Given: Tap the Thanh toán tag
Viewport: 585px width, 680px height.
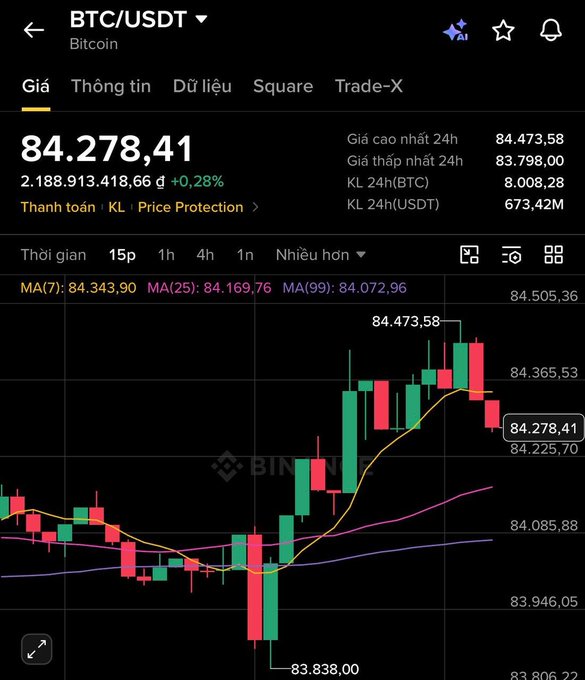Looking at the screenshot, I should tap(58, 207).
